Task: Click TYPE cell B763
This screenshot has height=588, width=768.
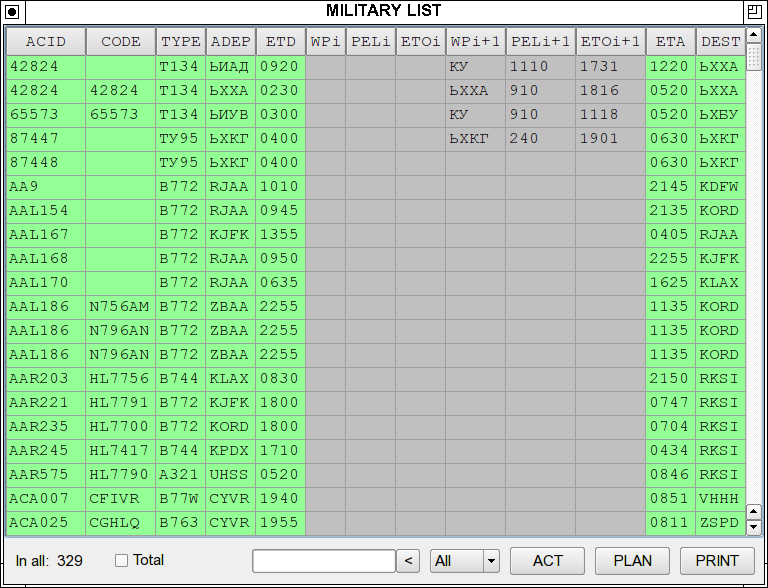Action: tap(181, 523)
